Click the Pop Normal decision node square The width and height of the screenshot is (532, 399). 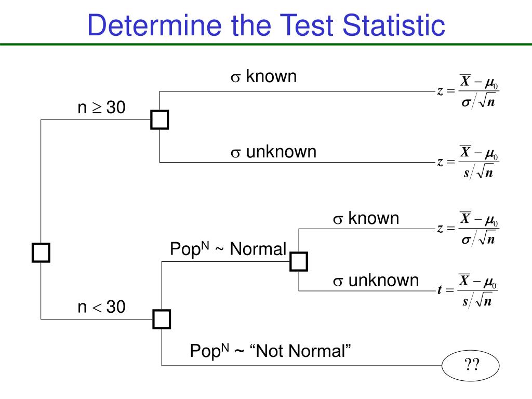(x=299, y=261)
